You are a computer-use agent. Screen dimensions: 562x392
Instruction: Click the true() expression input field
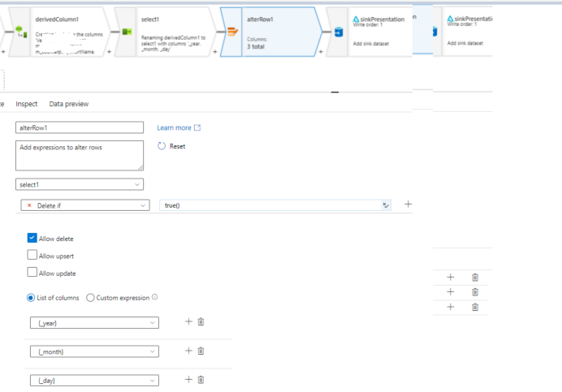271,205
